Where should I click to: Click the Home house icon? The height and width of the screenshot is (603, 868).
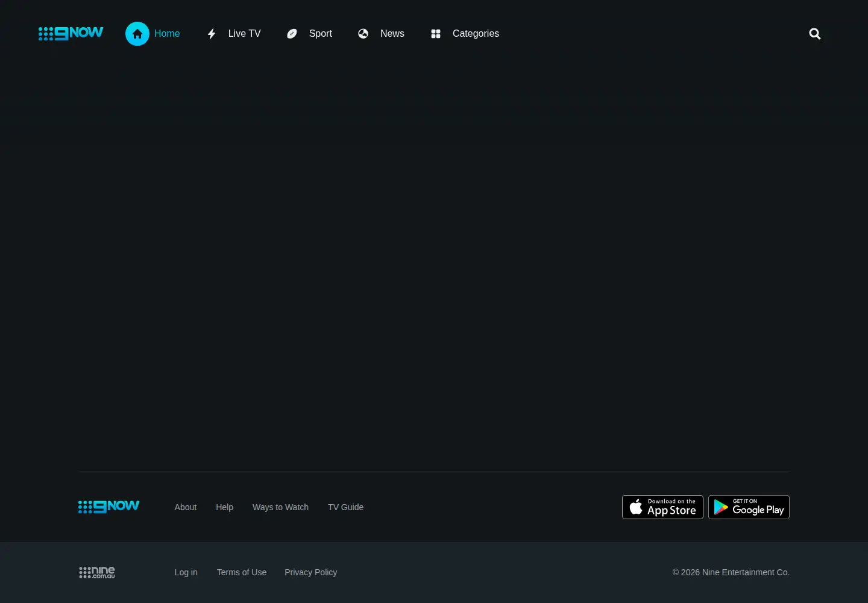[137, 34]
